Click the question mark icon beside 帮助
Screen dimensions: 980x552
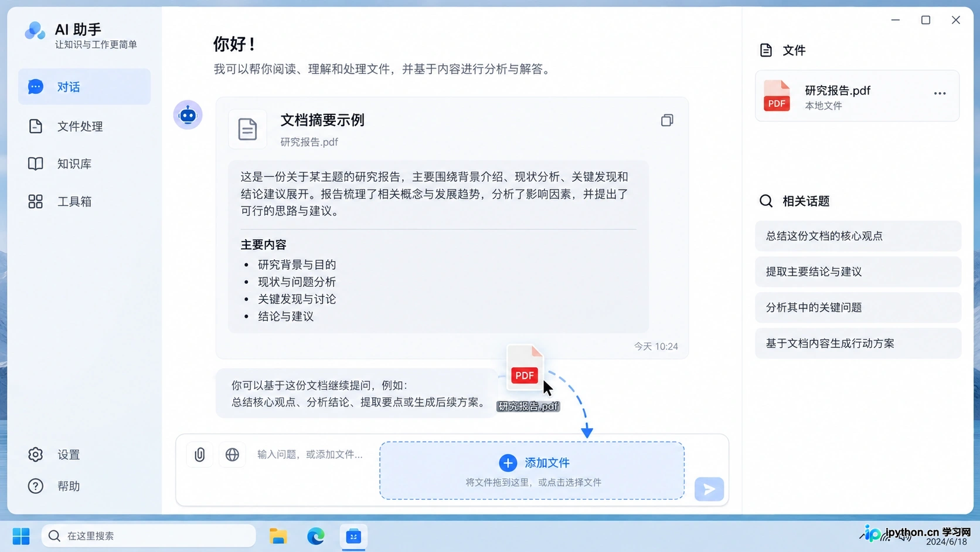[36, 486]
